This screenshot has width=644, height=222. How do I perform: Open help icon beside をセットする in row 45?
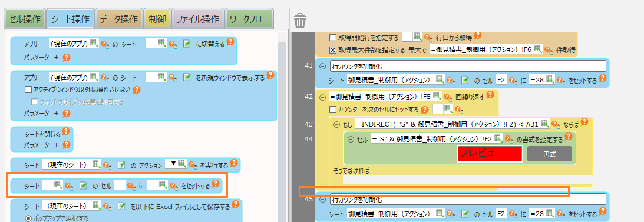[602, 212]
